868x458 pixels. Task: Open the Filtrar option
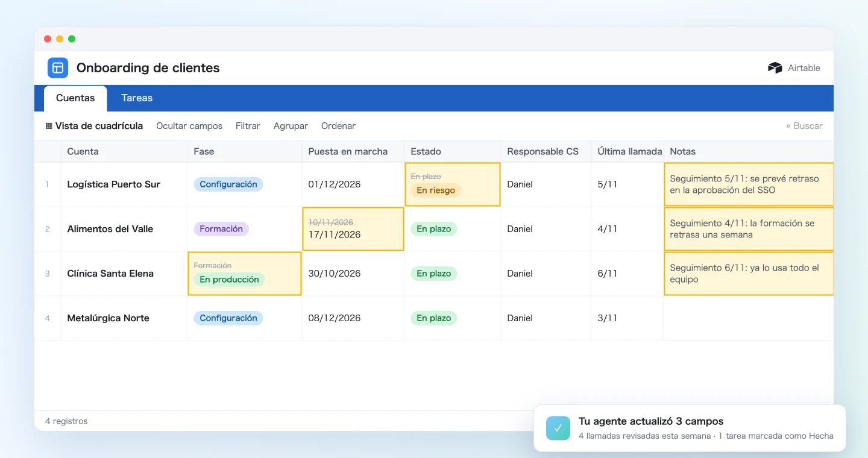[248, 126]
